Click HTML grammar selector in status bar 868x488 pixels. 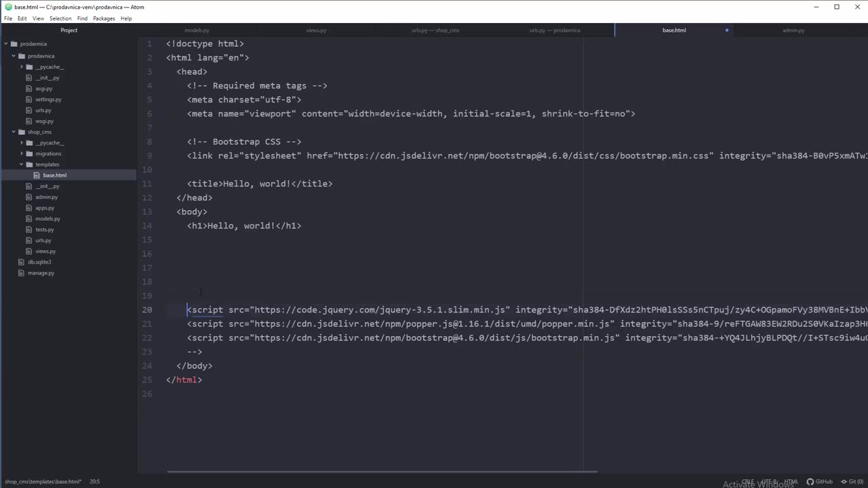coord(791,482)
